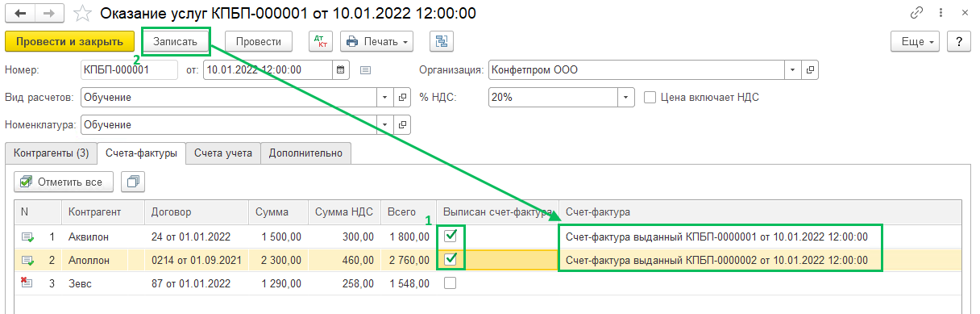This screenshot has width=980, height=314.
Task: Click Провести и закрыть button
Action: click(69, 41)
